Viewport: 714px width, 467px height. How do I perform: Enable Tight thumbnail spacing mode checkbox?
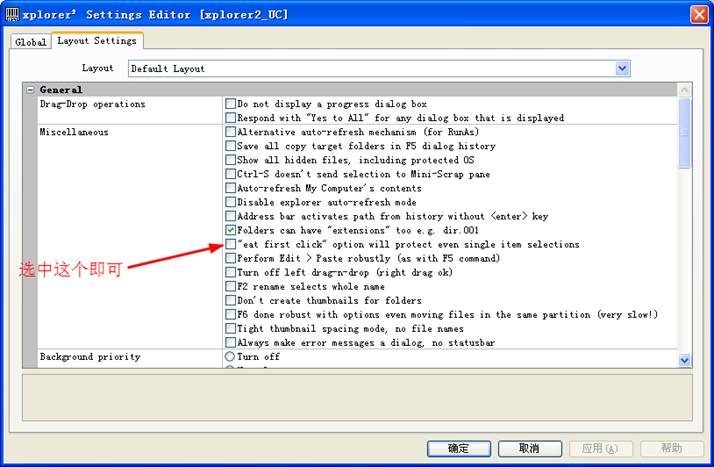231,328
